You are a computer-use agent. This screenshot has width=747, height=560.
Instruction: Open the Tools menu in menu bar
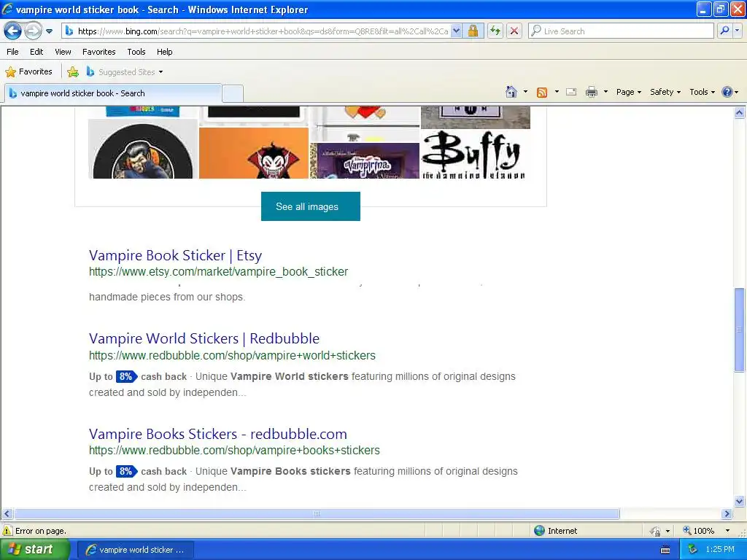coord(136,52)
